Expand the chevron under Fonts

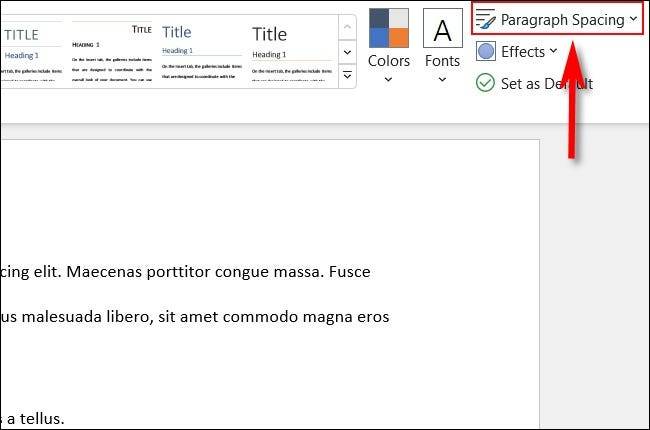442,79
